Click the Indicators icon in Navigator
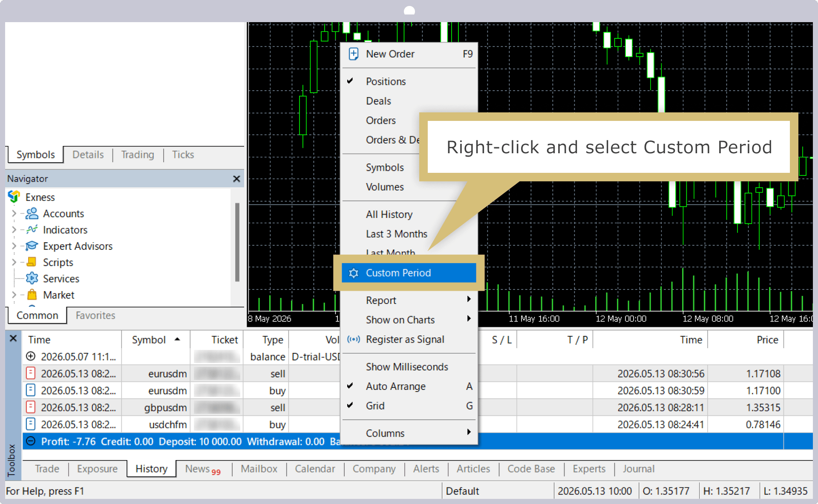The image size is (818, 504). click(32, 230)
